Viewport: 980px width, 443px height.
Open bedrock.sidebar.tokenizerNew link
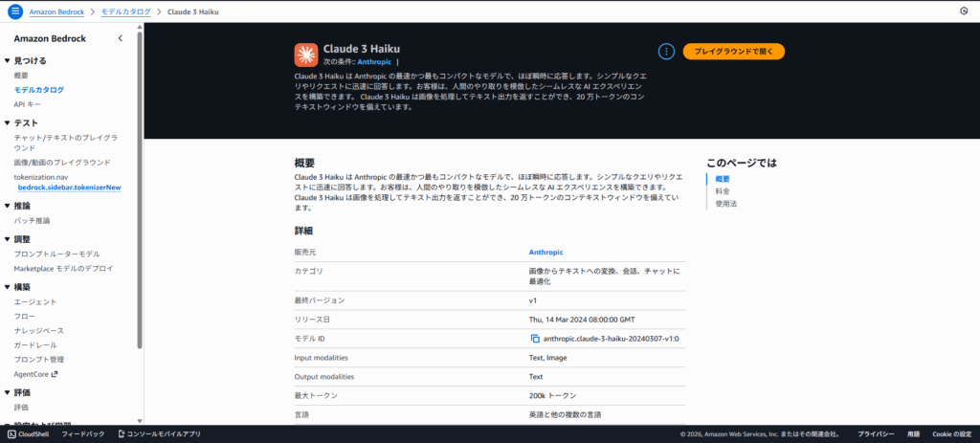coord(69,187)
